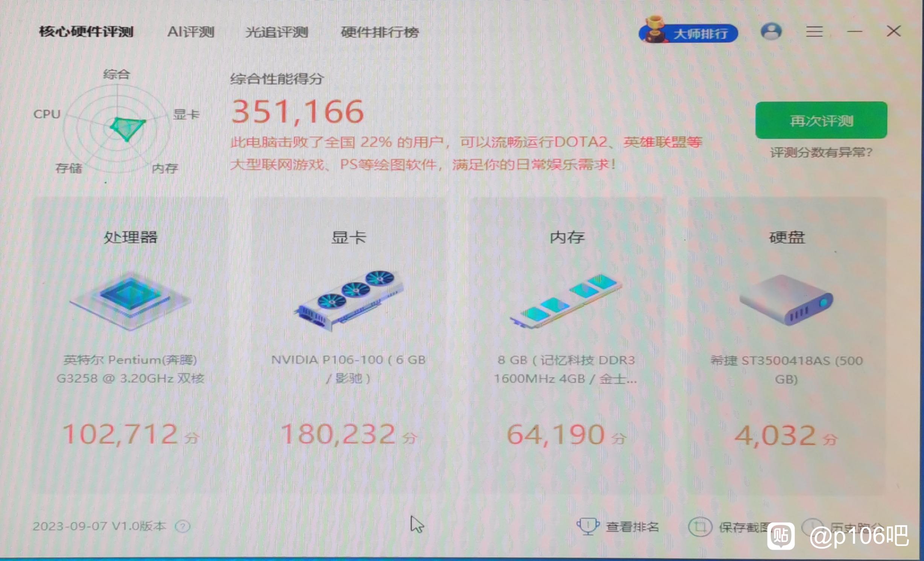Click the 8 GB DDR3 memory description
Viewport: 924px width, 561px height.
tap(566, 369)
